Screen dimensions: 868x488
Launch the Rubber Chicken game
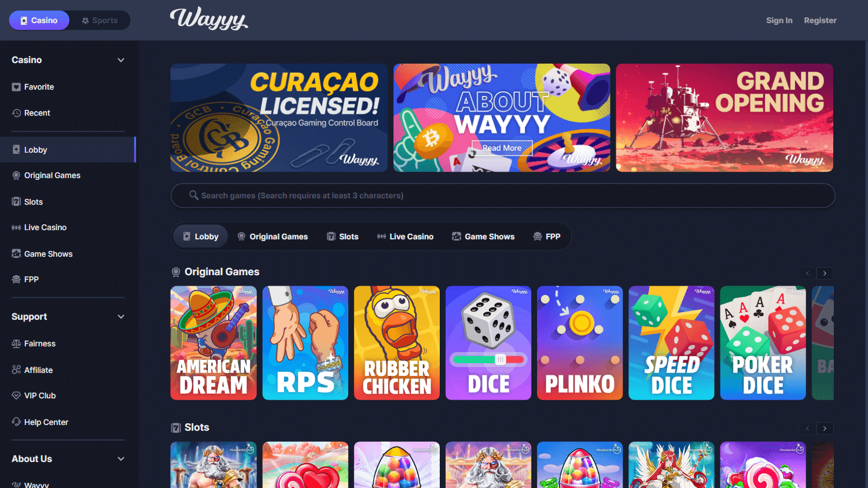pos(397,343)
